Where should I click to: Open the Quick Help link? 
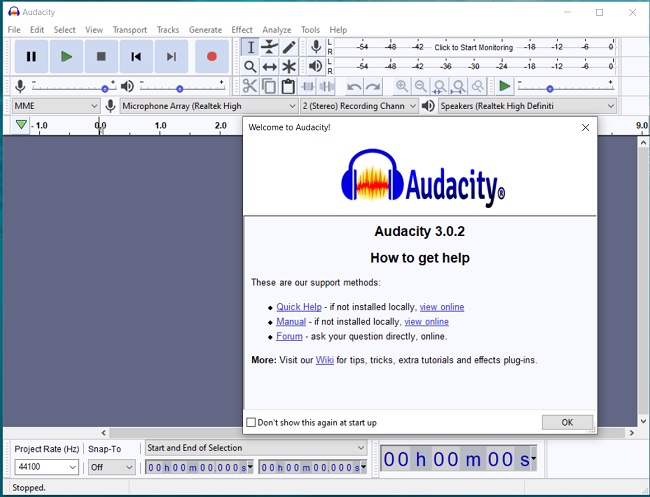tap(299, 307)
